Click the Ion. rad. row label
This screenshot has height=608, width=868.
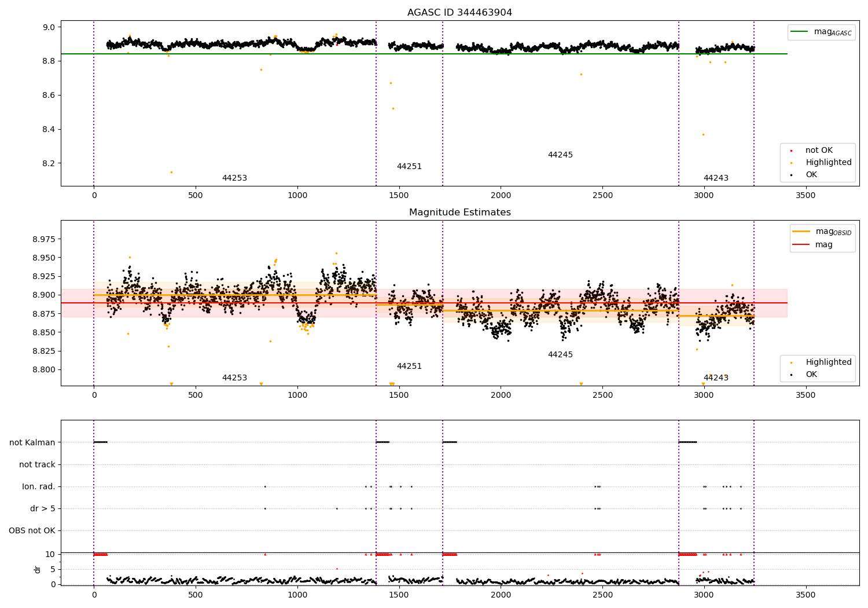coord(39,486)
